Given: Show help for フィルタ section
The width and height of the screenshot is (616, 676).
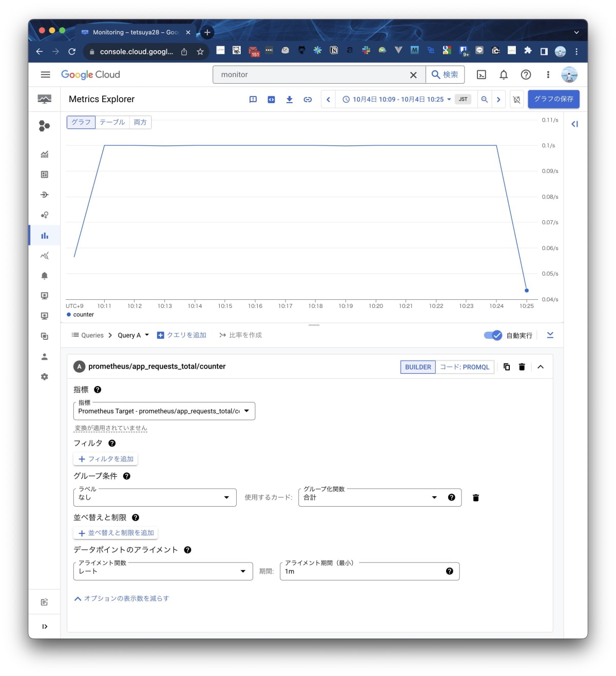Looking at the screenshot, I should pyautogui.click(x=112, y=443).
